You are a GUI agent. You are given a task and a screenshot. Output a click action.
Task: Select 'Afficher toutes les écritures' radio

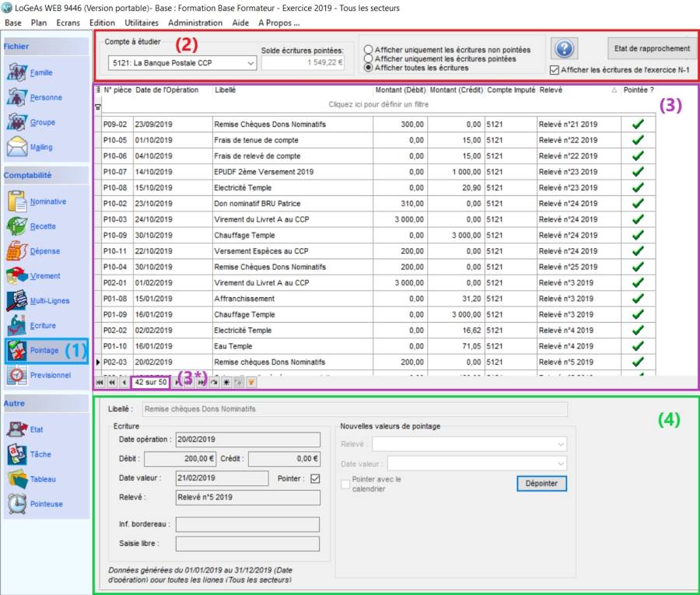pos(369,68)
